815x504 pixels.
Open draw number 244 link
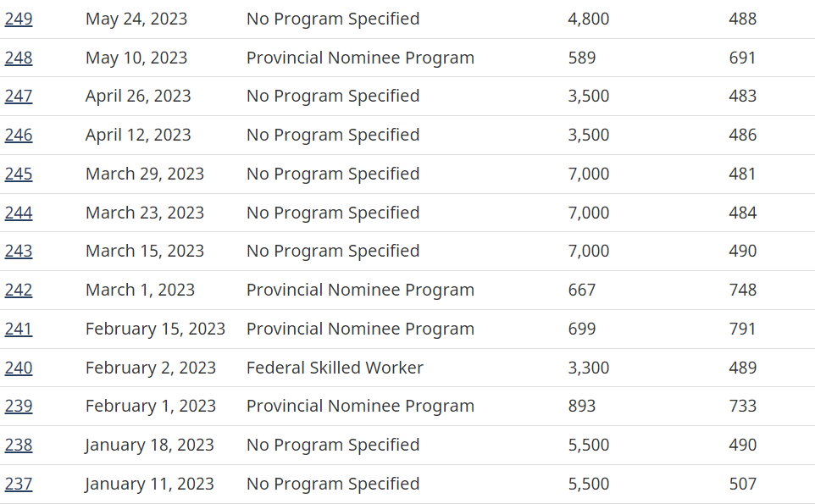coord(19,213)
